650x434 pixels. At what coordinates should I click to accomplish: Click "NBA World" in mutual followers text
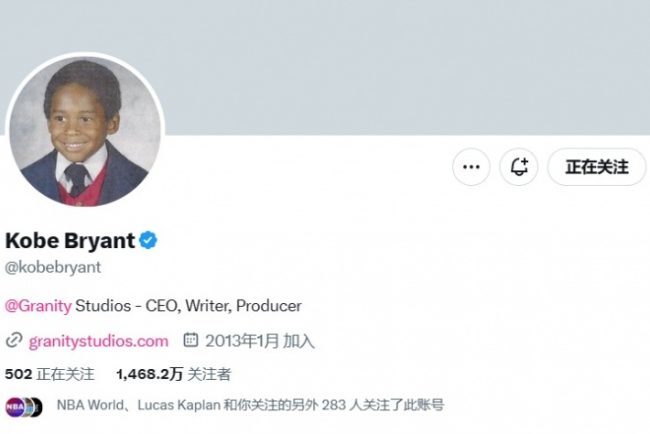pyautogui.click(x=90, y=406)
